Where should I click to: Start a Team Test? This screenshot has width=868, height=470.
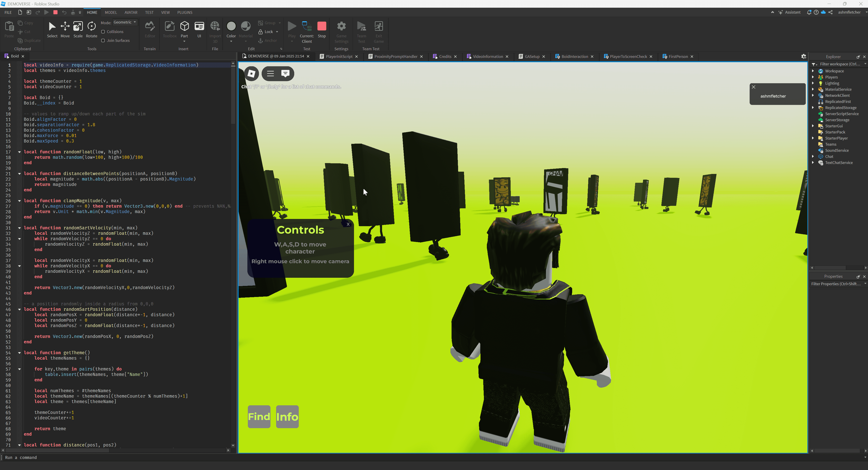click(x=361, y=32)
